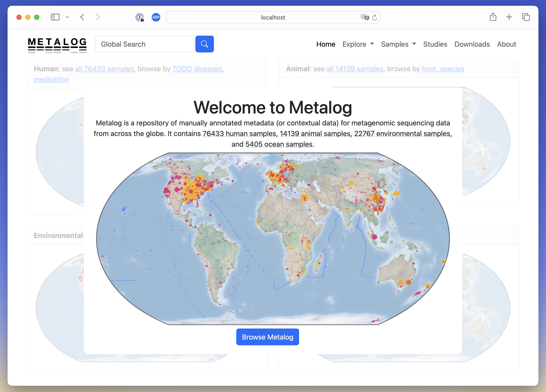Open the 5405 ocean samples link

point(279,144)
